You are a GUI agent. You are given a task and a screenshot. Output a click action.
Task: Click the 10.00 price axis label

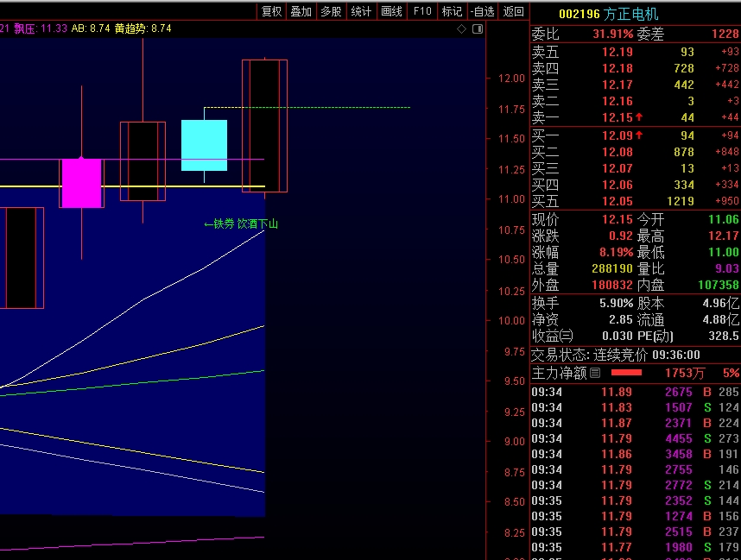point(511,321)
